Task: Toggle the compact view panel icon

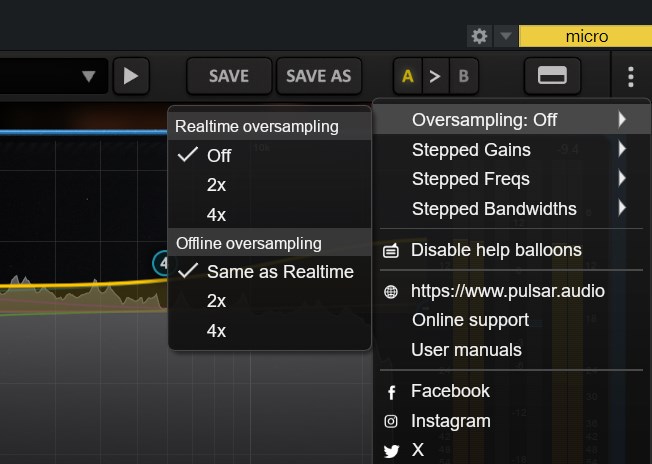Action: coord(552,76)
